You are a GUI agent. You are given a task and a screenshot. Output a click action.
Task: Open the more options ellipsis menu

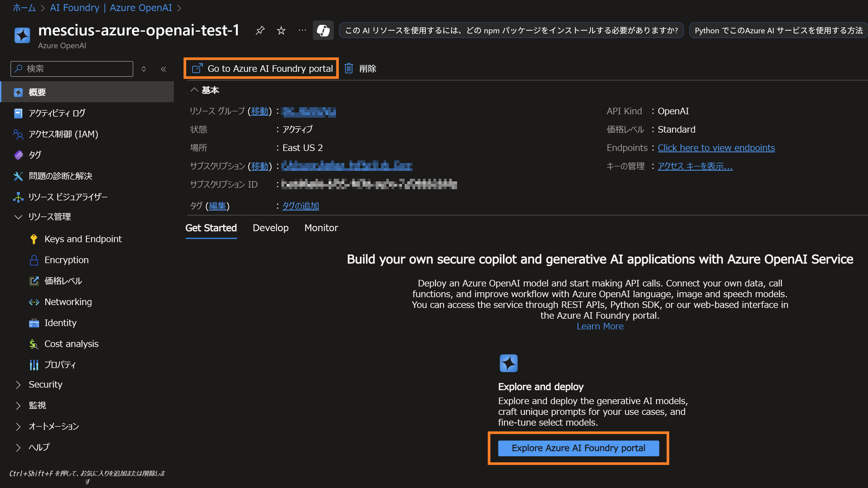[x=302, y=30]
